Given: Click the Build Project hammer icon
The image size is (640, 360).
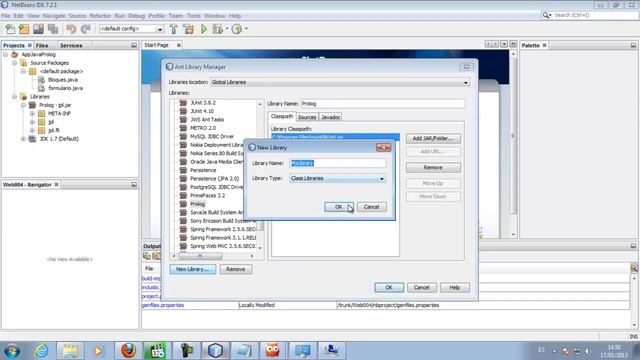Looking at the screenshot, I should tap(173, 29).
